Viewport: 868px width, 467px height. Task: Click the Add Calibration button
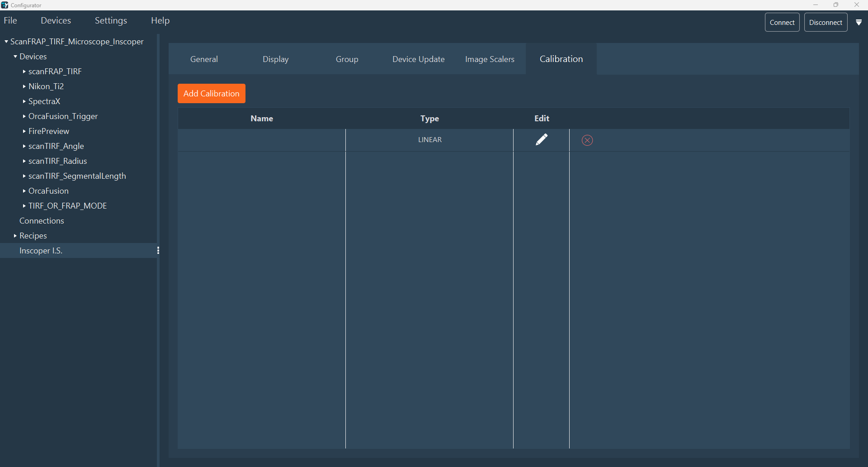coord(211,94)
